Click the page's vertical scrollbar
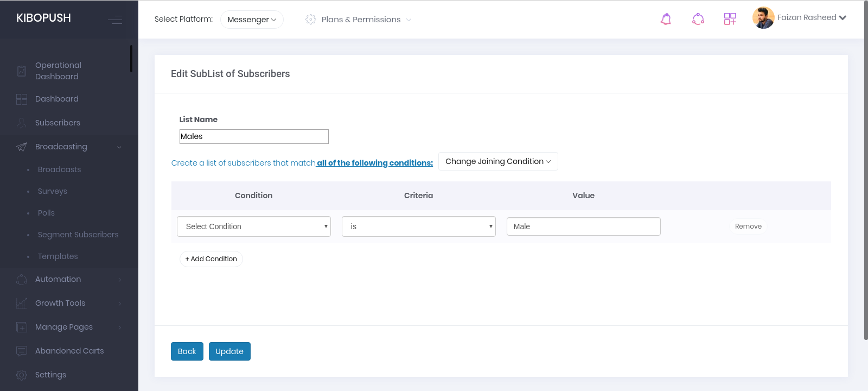 [x=866, y=170]
